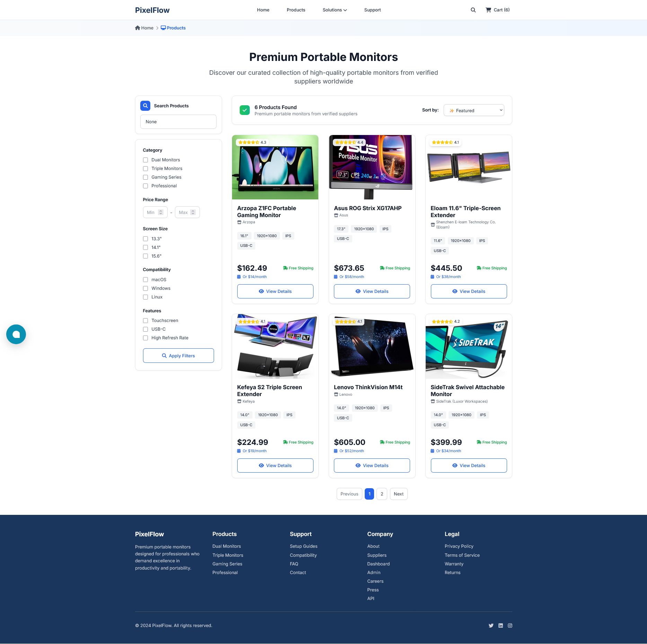Click the Min price input field
Viewport: 647px width, 644px height.
pyautogui.click(x=155, y=213)
